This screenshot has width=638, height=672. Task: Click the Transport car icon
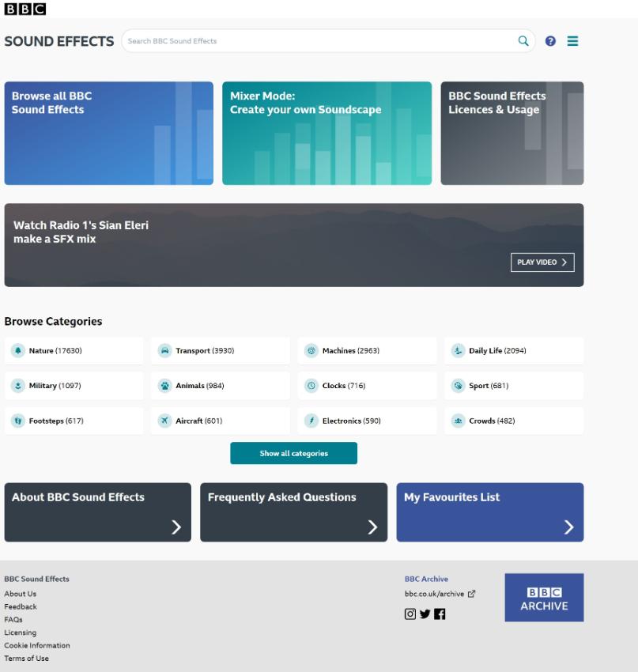[164, 350]
